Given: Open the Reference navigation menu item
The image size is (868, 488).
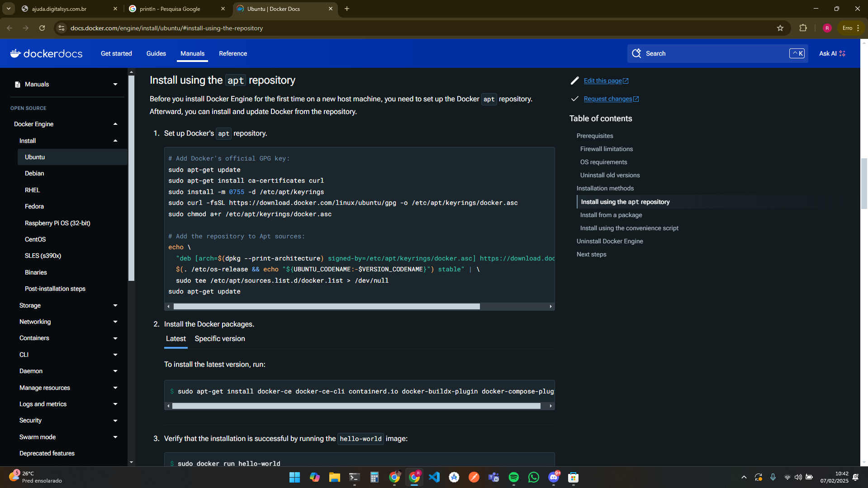Looking at the screenshot, I should (x=233, y=53).
